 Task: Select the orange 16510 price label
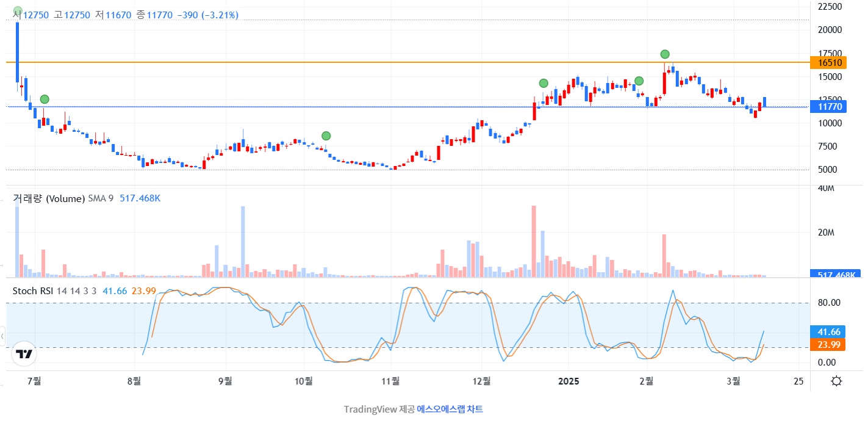(x=830, y=62)
